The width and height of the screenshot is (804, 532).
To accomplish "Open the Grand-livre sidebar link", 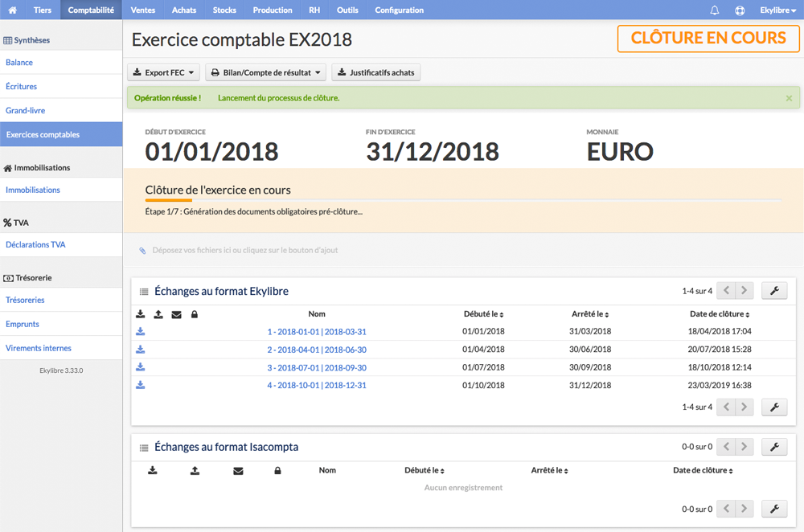I will pos(25,110).
